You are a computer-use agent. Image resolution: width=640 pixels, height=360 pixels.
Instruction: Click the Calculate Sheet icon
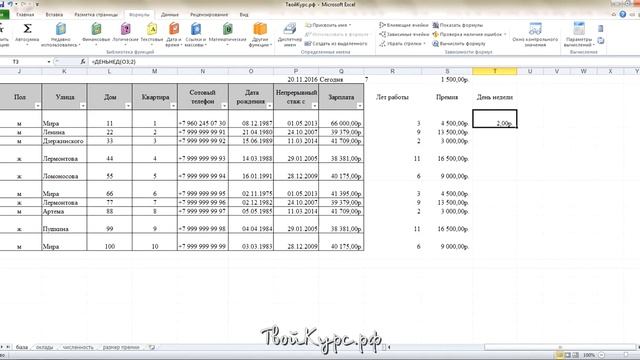tap(600, 40)
